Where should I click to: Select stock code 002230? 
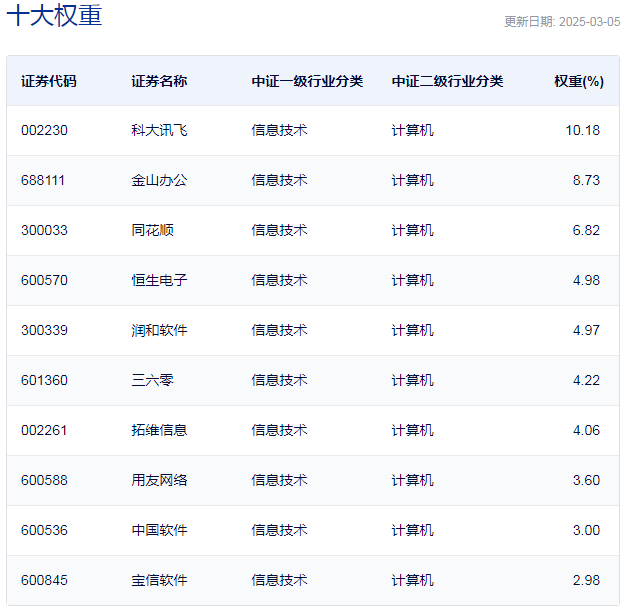tap(44, 130)
